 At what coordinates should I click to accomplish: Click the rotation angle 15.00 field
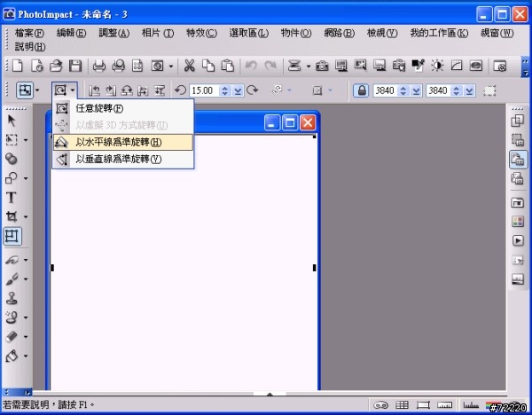[x=204, y=90]
